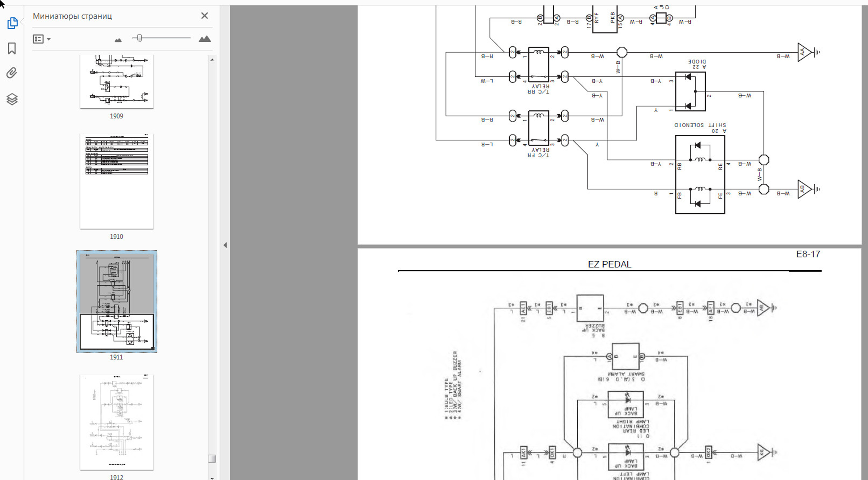Open the Page Thumbnails panel icon
The image size is (868, 480).
(x=12, y=23)
